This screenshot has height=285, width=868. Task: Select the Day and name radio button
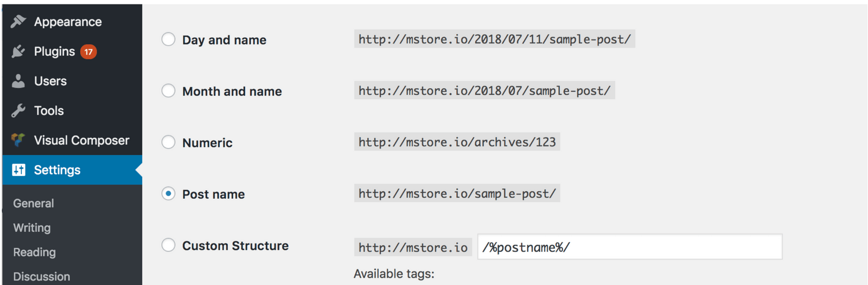[x=169, y=40]
